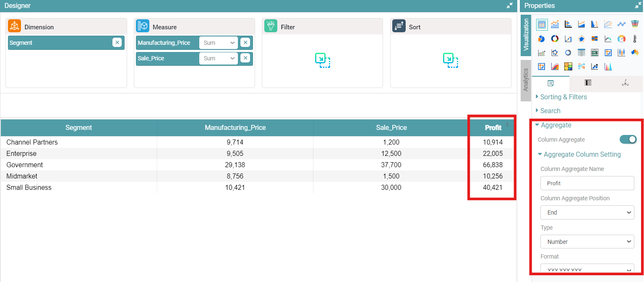Expand the Sorting & Filters section
Viewport: 644px width, 282px height.
click(563, 97)
